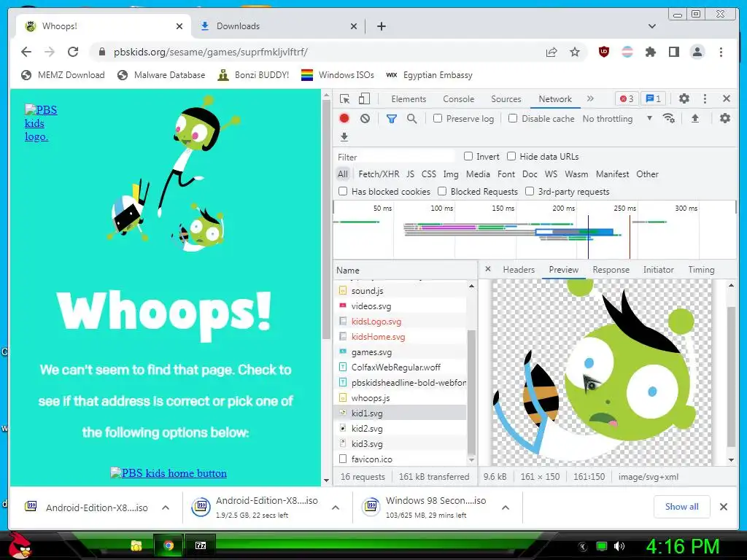This screenshot has height=560, width=747.
Task: Click the network Filter text field
Action: pos(395,157)
